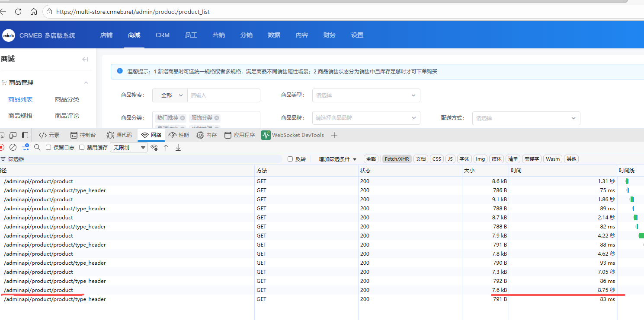The height and width of the screenshot is (320, 644).
Task: Open the 商品类型 dropdown
Action: click(366, 95)
